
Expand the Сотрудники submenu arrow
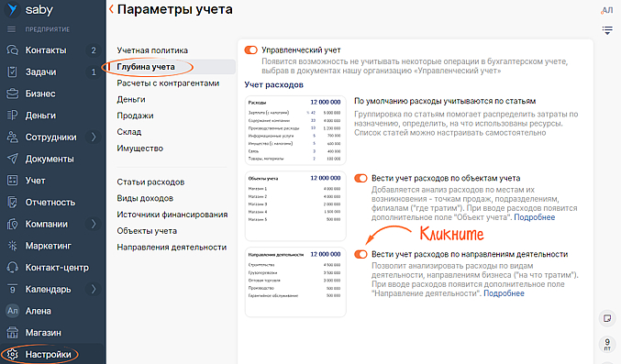coord(94,137)
